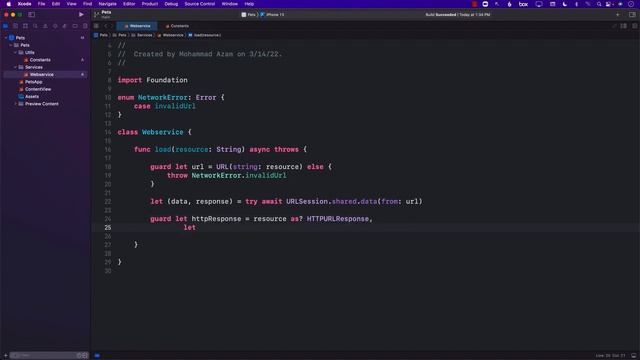Choose the iPhone 13 run destination

pos(273,14)
